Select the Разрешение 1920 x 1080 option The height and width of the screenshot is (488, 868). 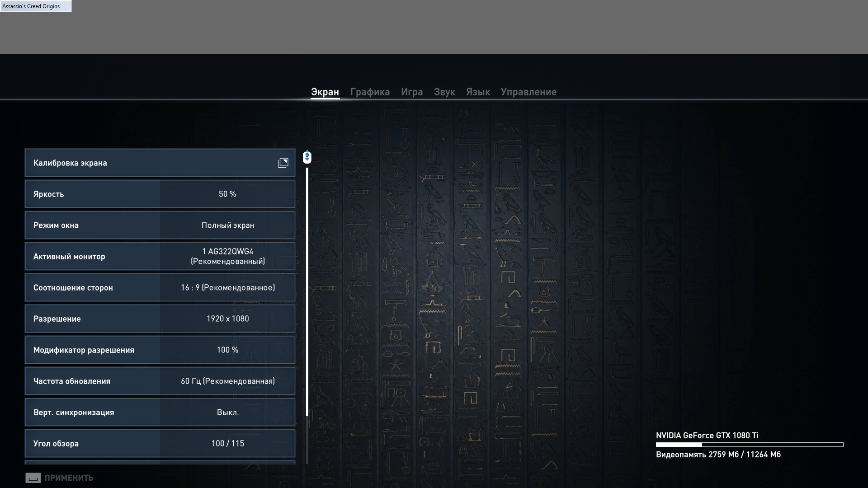[x=227, y=319]
